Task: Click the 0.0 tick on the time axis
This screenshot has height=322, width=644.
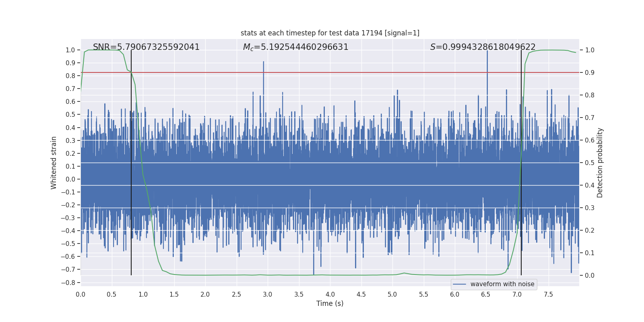Action: (x=80, y=294)
